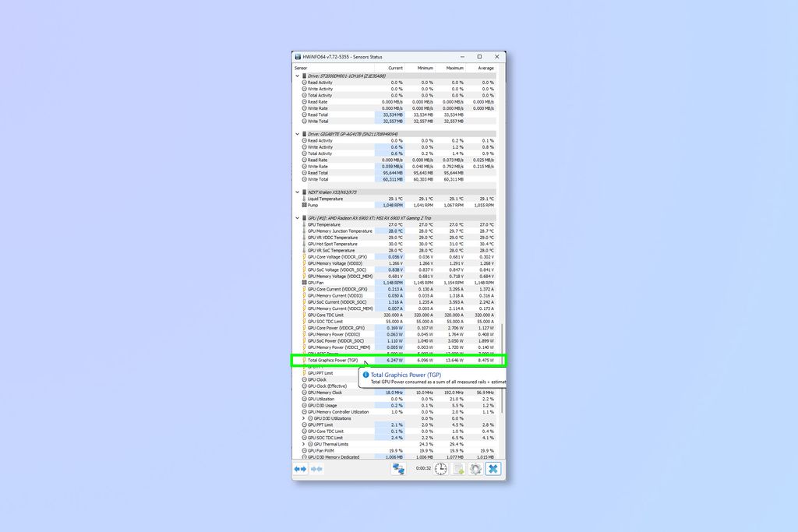Collapse the AMD Radeon RX 6900 XT section
Viewport: 798px width, 532px height.
(x=297, y=217)
